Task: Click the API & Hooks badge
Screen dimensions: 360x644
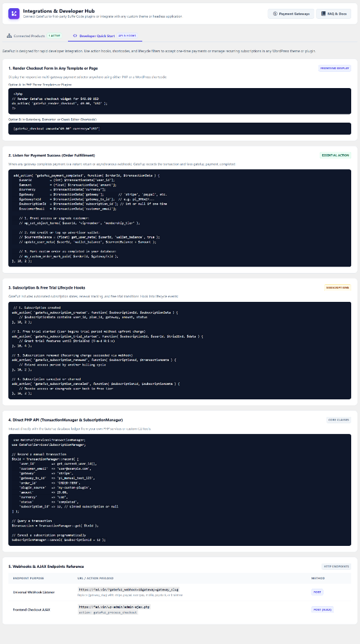Action: (127, 36)
